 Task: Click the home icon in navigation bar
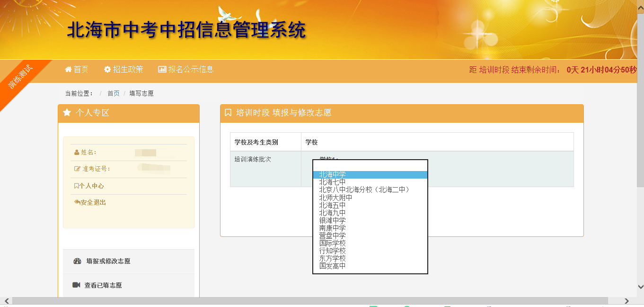(68, 70)
